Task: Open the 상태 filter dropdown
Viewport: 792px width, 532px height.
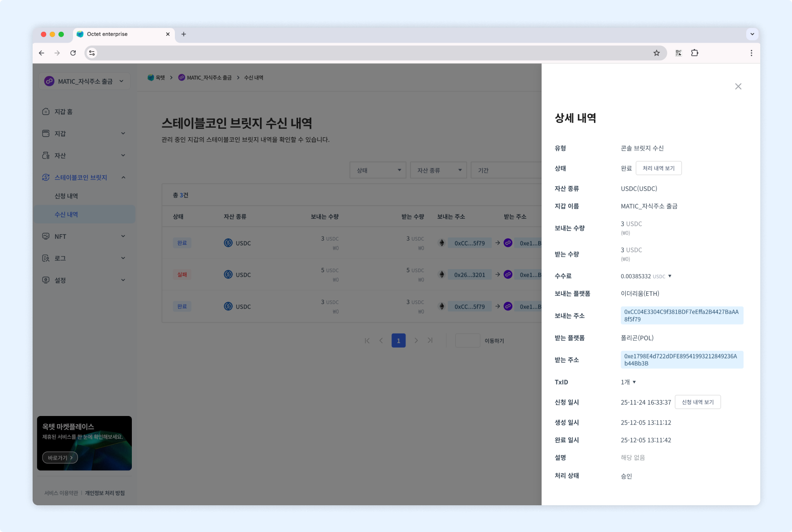Action: tap(378, 170)
